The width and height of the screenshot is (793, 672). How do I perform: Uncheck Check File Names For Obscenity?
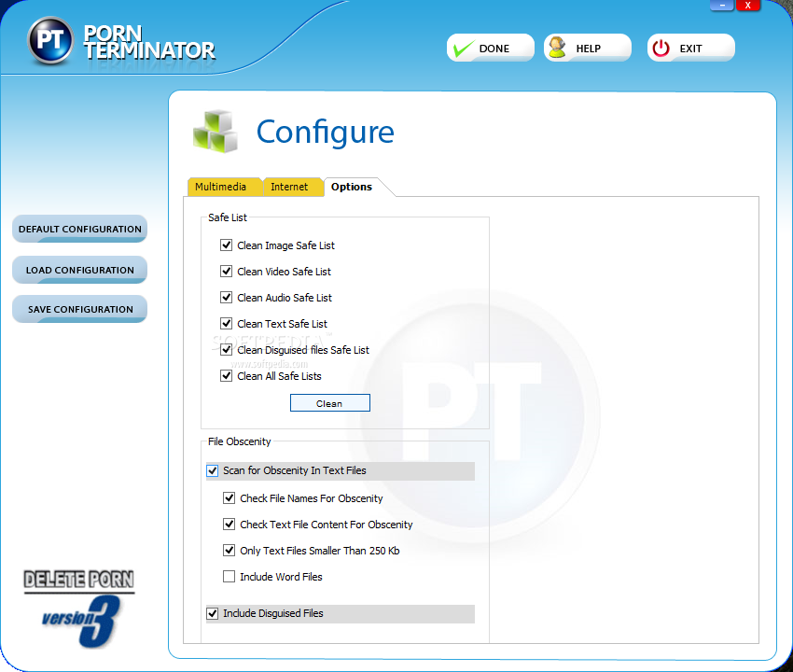(x=230, y=497)
